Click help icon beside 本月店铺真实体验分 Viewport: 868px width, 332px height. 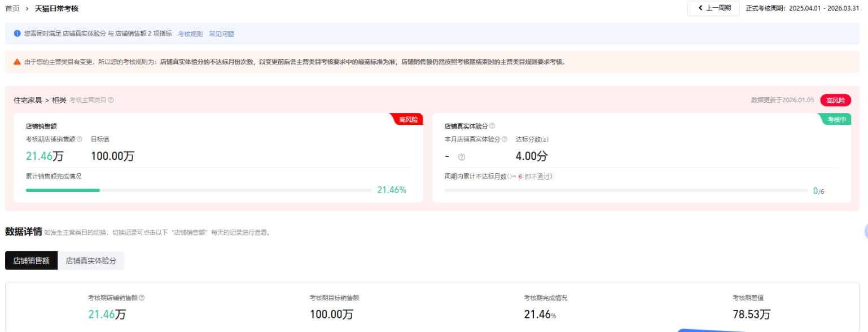tap(505, 139)
